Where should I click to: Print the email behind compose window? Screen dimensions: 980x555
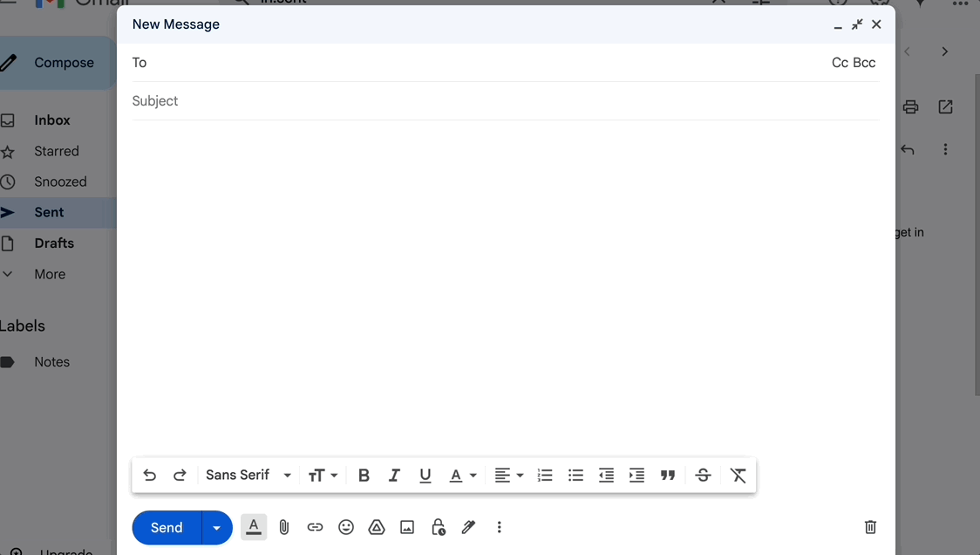click(910, 107)
